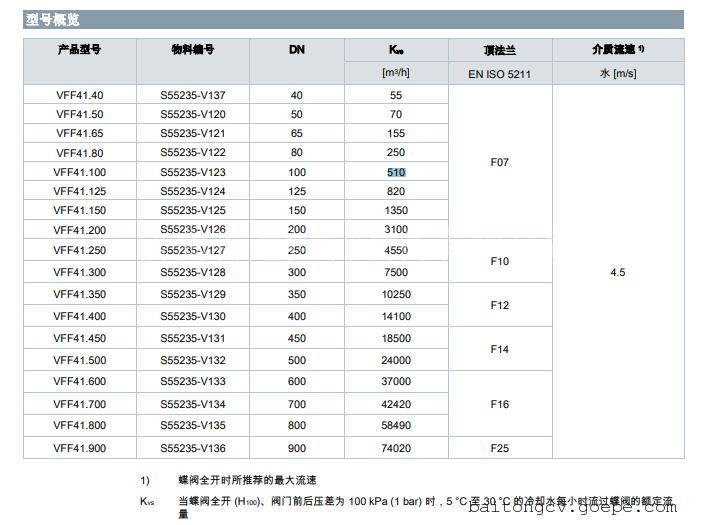Click the VFF41.900 product model cell
The width and height of the screenshot is (709, 525).
80,448
